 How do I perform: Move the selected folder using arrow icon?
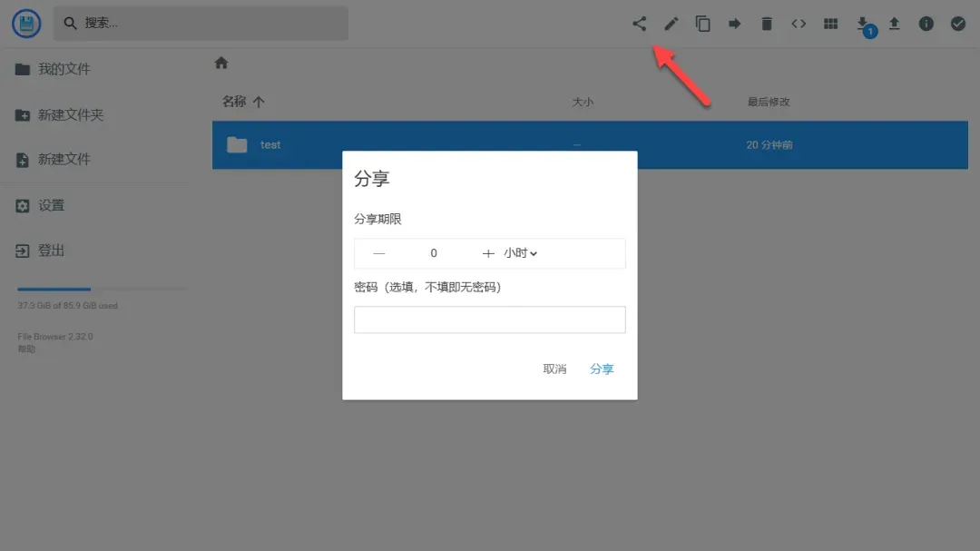734,24
